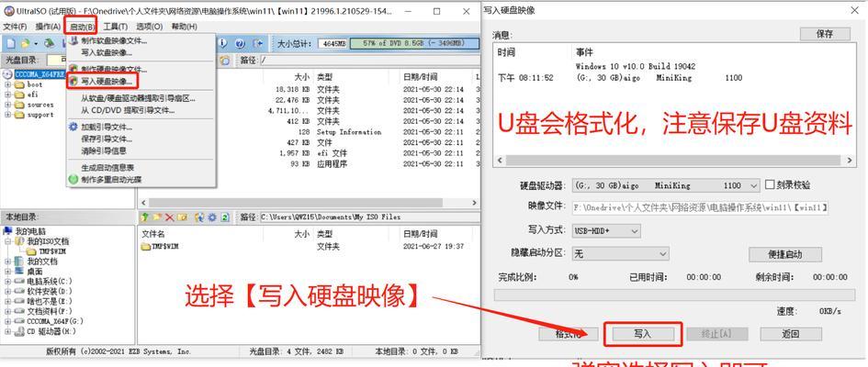Viewport: 868px width, 367px height.
Task: Click the 格式化 button
Action: (x=569, y=334)
